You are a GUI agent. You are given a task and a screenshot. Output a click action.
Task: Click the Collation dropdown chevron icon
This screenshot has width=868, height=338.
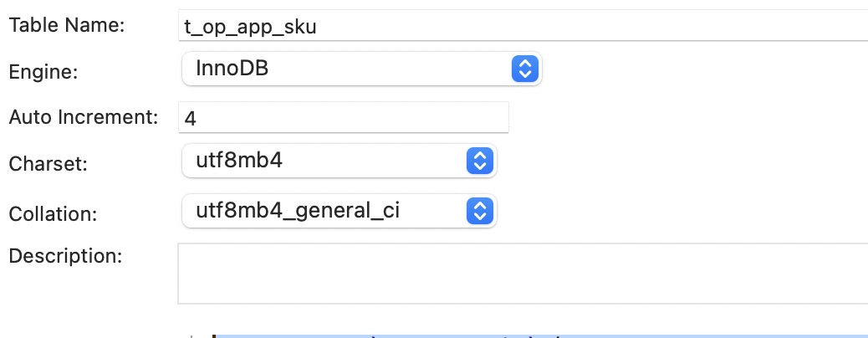(477, 211)
